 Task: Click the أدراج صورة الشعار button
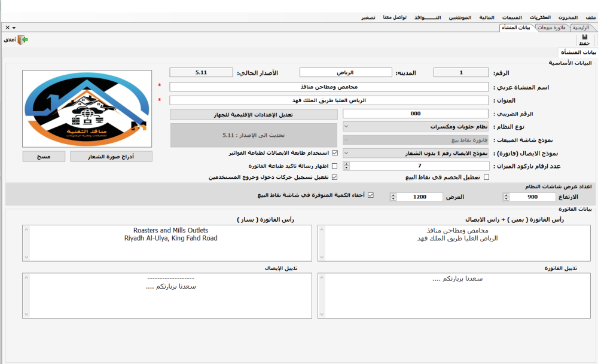click(111, 157)
